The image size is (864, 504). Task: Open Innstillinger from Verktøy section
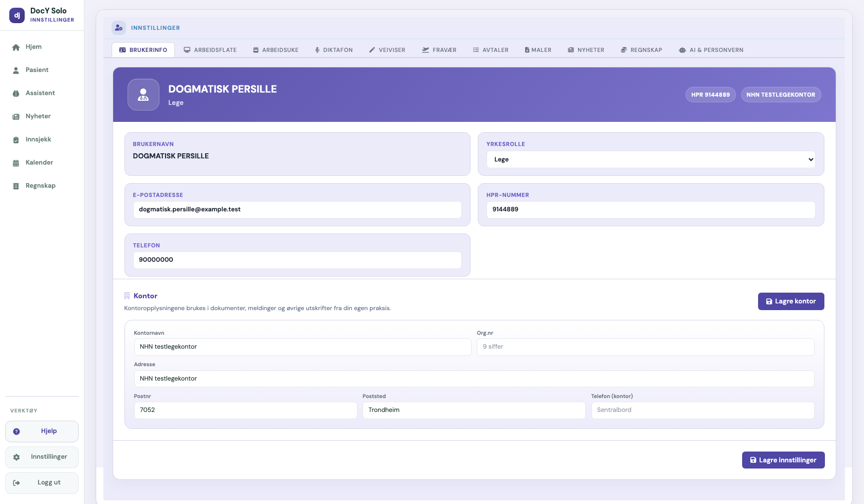(42, 457)
